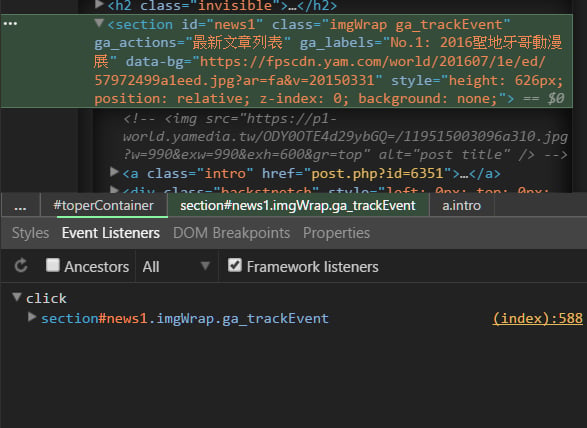
Task: Select the commented-out img node
Action: 345,137
